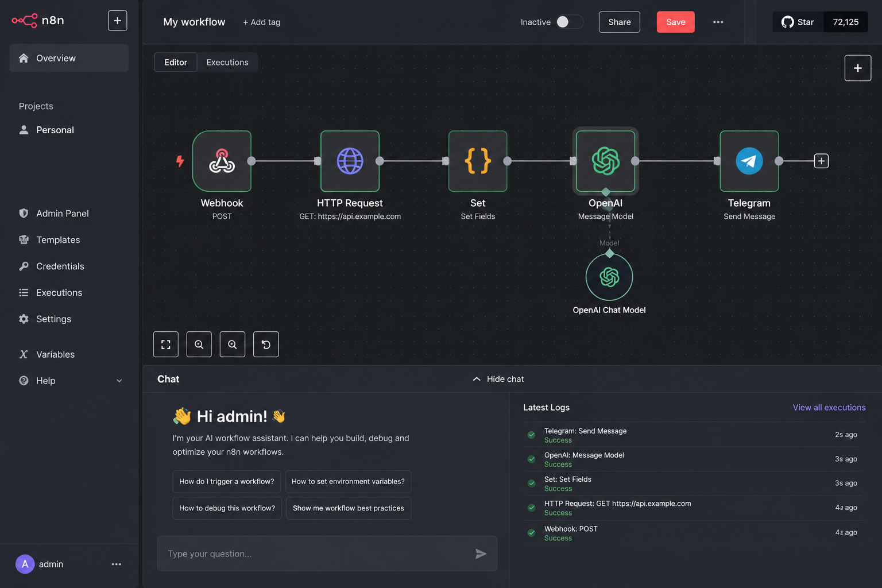This screenshot has height=588, width=882.
Task: Add a tag to the workflow
Action: [x=261, y=22]
